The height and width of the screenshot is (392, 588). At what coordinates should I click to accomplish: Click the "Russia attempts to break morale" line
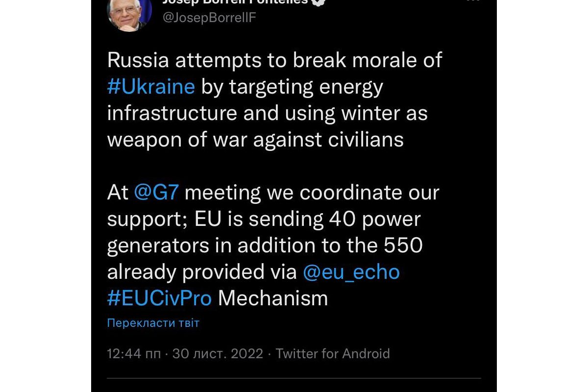274,60
